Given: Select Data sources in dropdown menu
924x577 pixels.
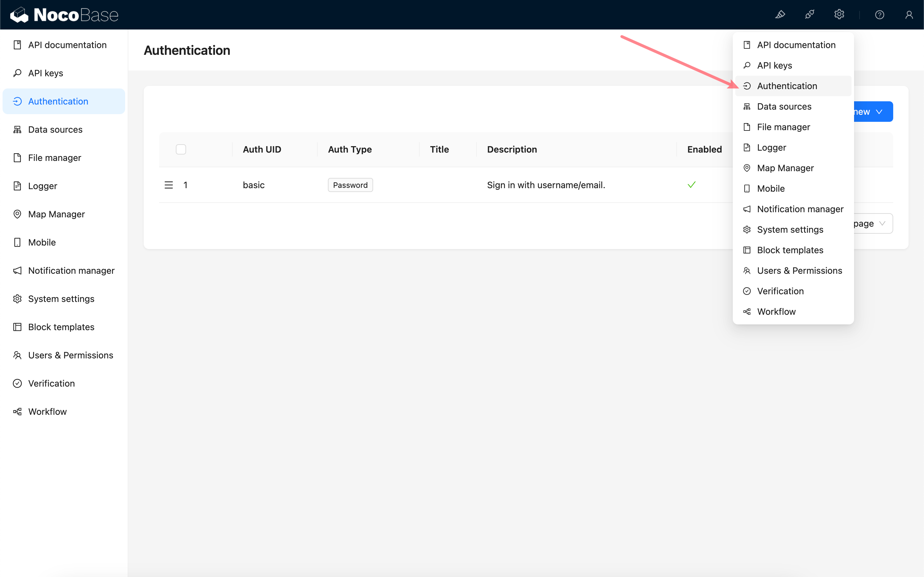Looking at the screenshot, I should [784, 106].
